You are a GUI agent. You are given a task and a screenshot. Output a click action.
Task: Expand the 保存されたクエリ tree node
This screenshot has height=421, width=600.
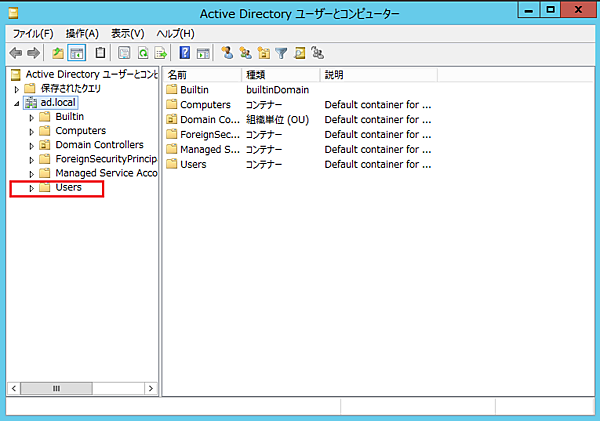click(x=16, y=90)
